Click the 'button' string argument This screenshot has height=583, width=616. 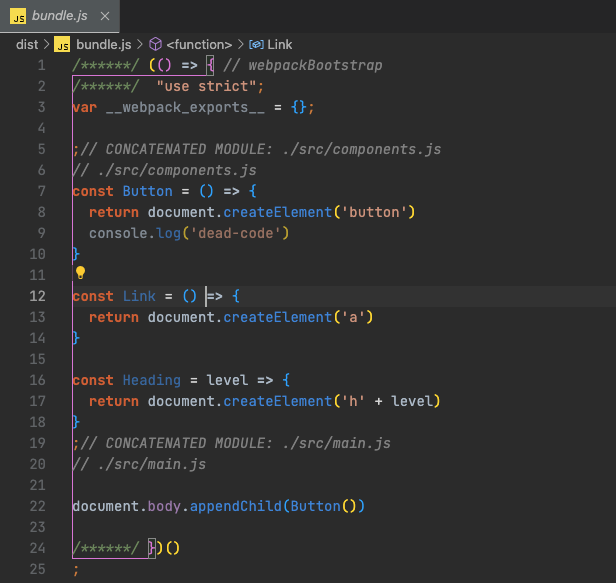[x=374, y=213]
